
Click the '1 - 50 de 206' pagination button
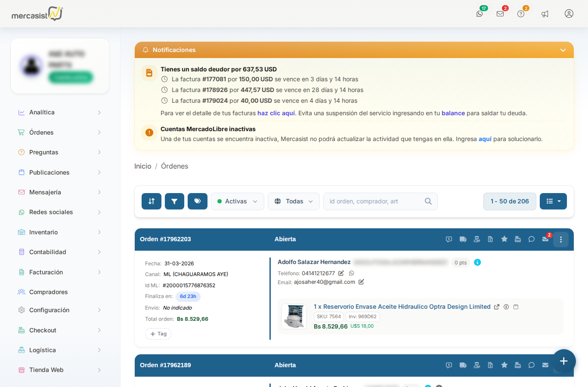510,201
